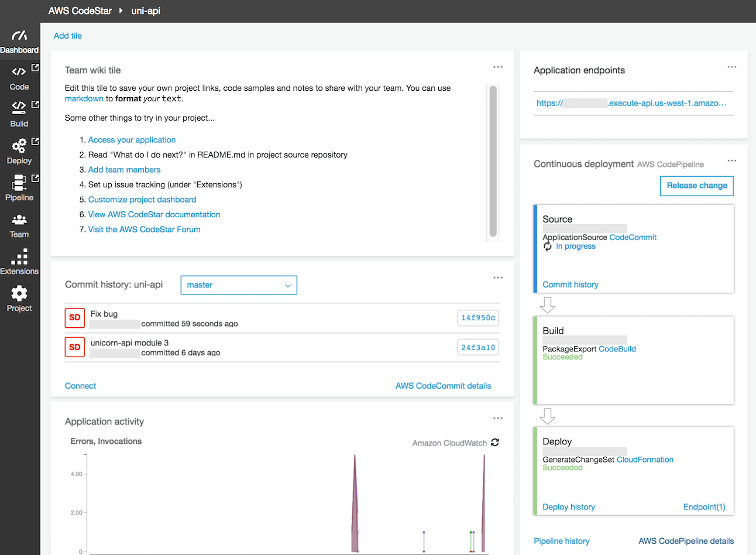The height and width of the screenshot is (555, 756).
Task: Click the unicorn-api module 3 commit message
Action: (129, 343)
